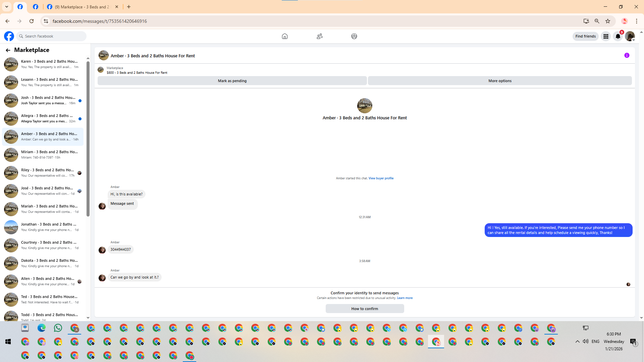Click Search Facebook input field

tap(52, 36)
